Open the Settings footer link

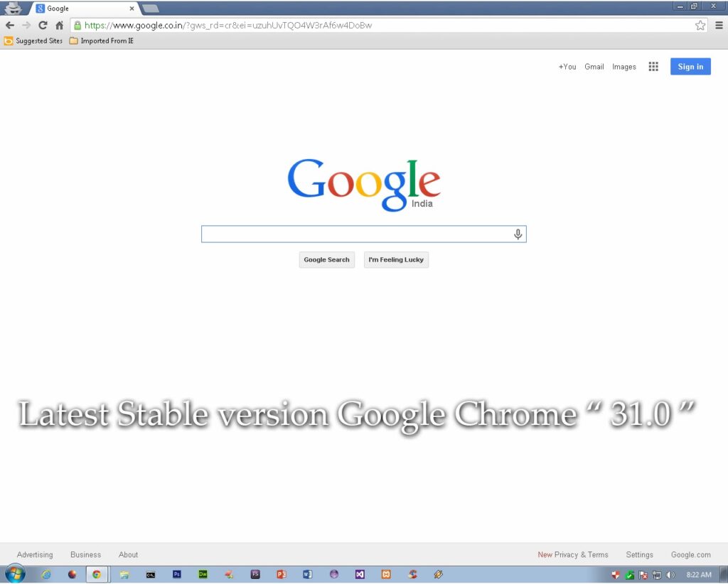pyautogui.click(x=639, y=554)
